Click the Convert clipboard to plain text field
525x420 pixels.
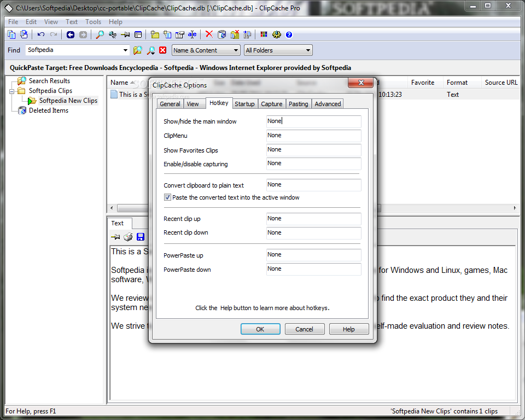click(314, 184)
